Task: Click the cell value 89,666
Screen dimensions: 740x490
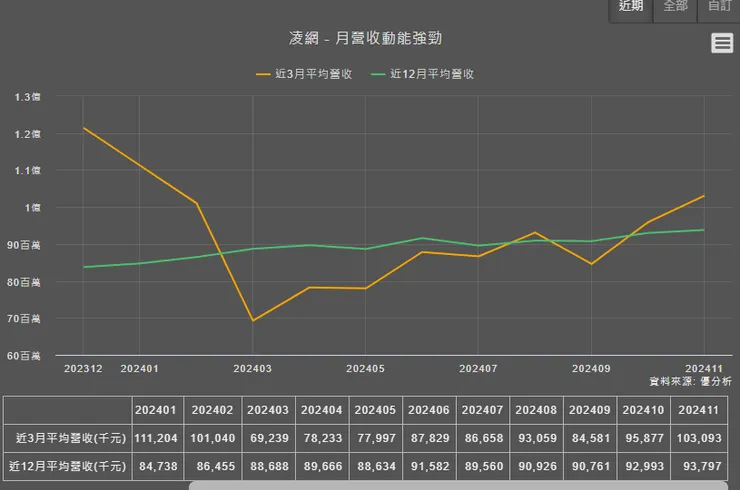Action: [x=323, y=466]
